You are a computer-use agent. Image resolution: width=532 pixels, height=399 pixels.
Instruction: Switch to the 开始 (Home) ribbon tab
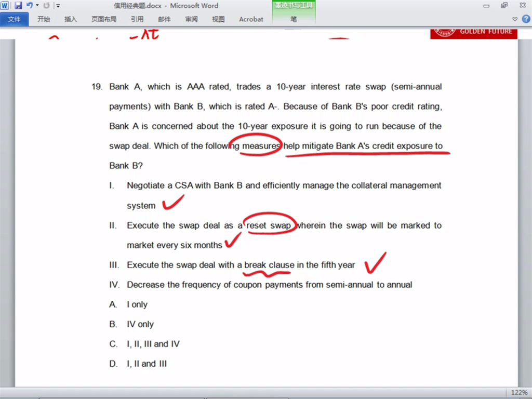(44, 19)
